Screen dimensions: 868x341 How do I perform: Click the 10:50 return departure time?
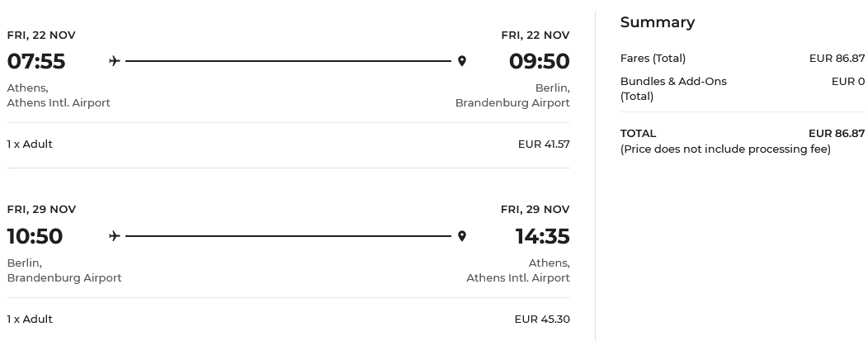[x=35, y=236]
